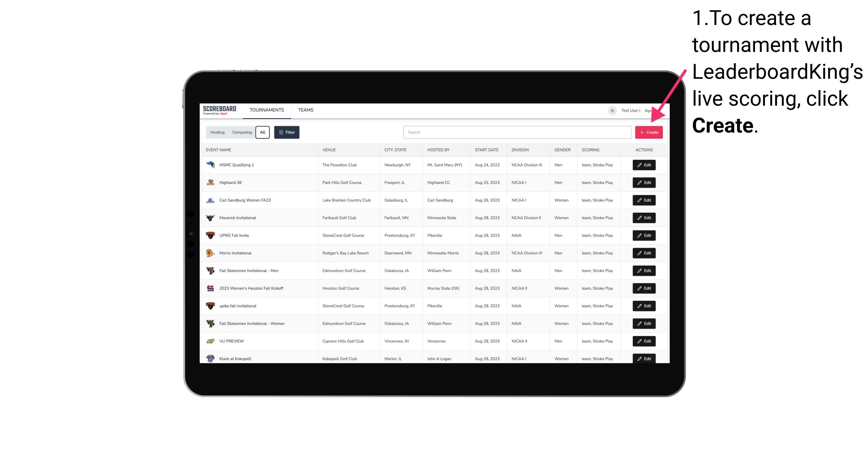This screenshot has height=467, width=868.
Task: Select the Competing filter tab
Action: pos(241,132)
